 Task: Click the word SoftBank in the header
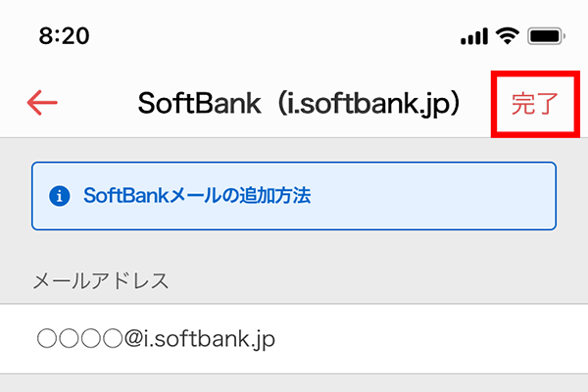199,104
